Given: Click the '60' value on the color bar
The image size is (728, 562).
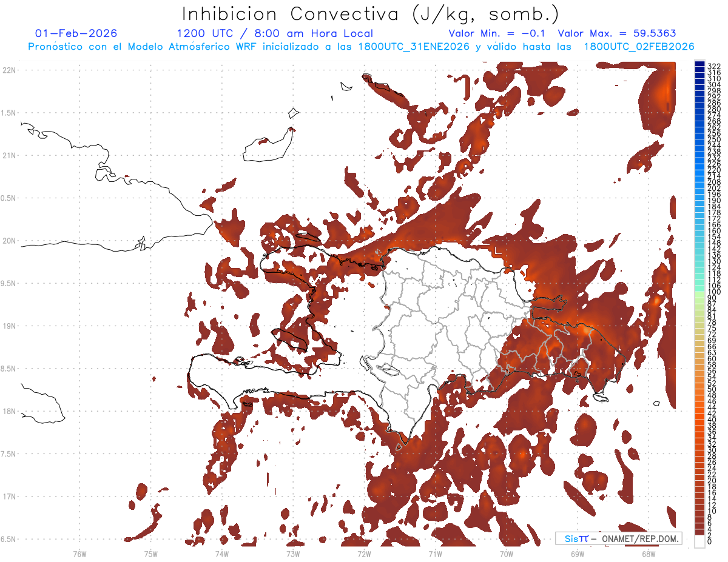Looking at the screenshot, I should (712, 359).
